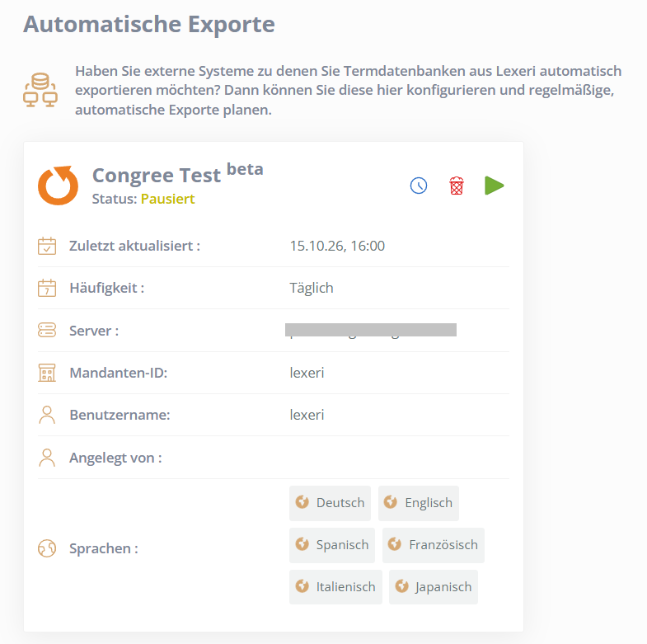Viewport: 647px width, 644px height.
Task: Click the Mandanten-ID label
Action: pos(119,373)
